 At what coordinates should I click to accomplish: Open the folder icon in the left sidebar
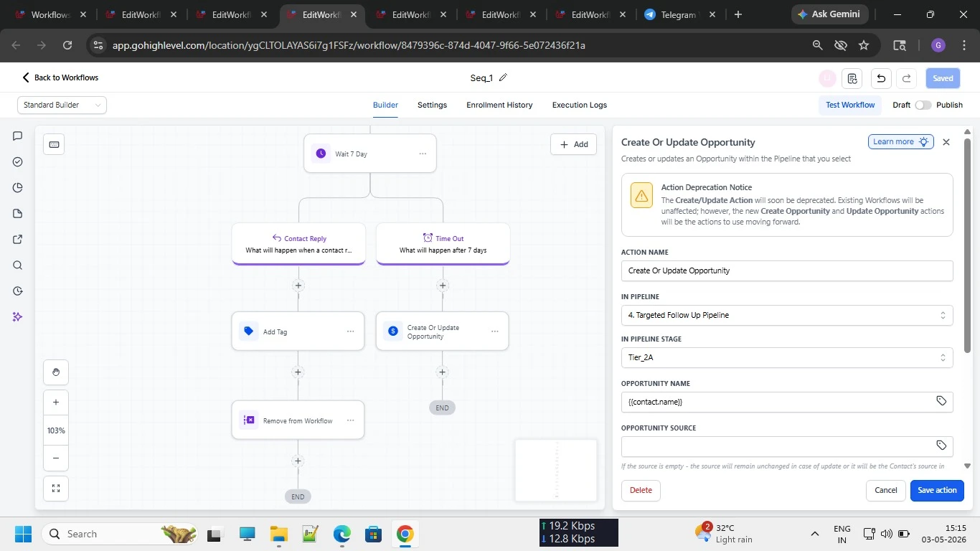coord(18,213)
